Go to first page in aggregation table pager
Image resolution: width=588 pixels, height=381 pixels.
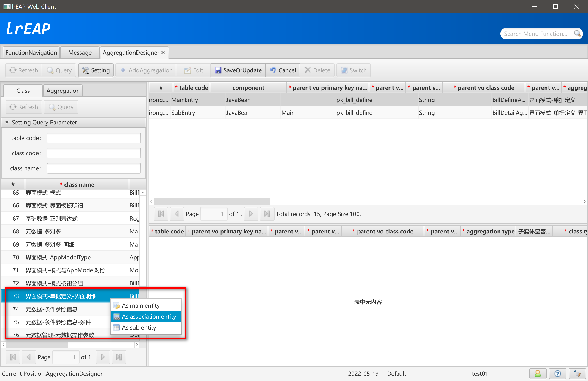pos(161,214)
